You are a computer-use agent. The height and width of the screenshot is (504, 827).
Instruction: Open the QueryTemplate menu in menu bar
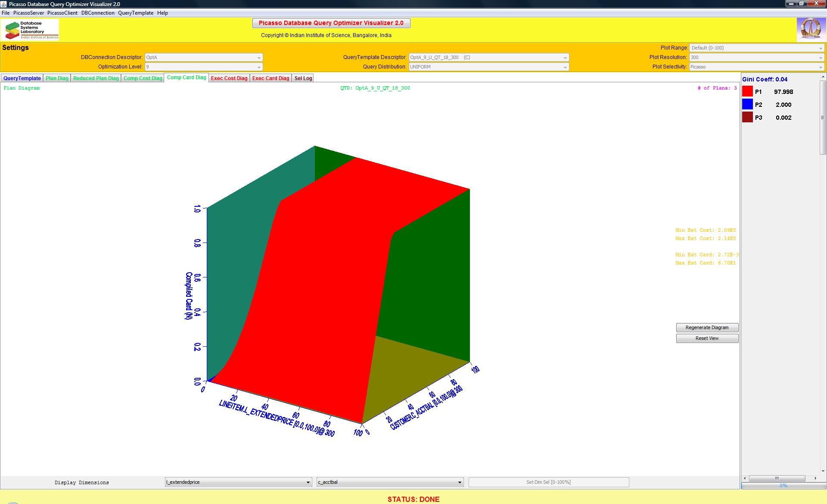136,13
